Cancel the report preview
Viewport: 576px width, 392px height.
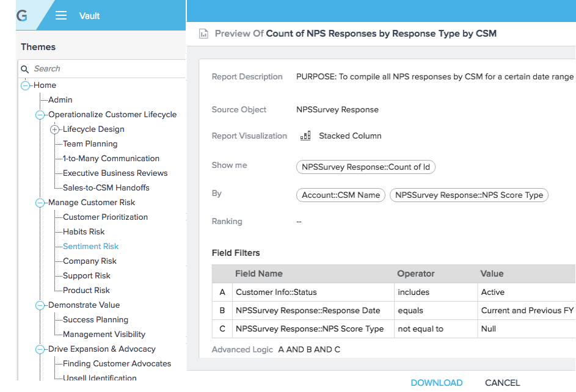[502, 383]
